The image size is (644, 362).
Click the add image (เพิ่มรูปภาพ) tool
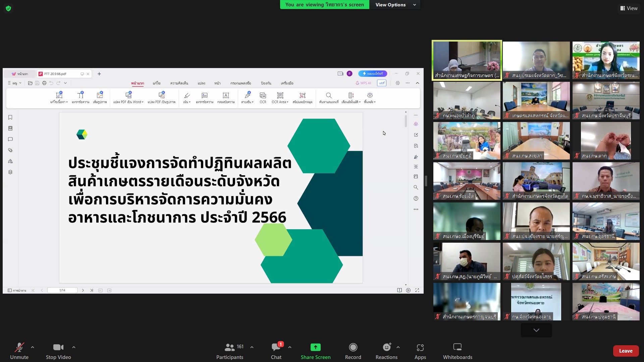click(x=100, y=98)
